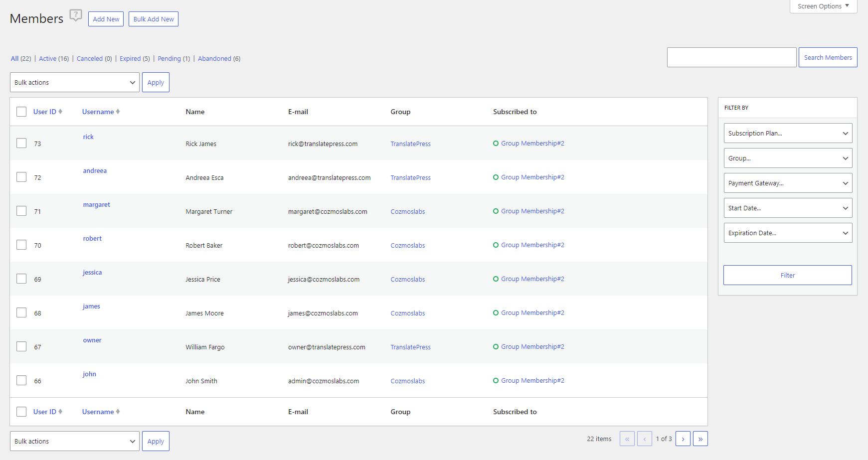Viewport: 868px width, 460px height.
Task: Open Group filter dropdown
Action: pyautogui.click(x=788, y=158)
